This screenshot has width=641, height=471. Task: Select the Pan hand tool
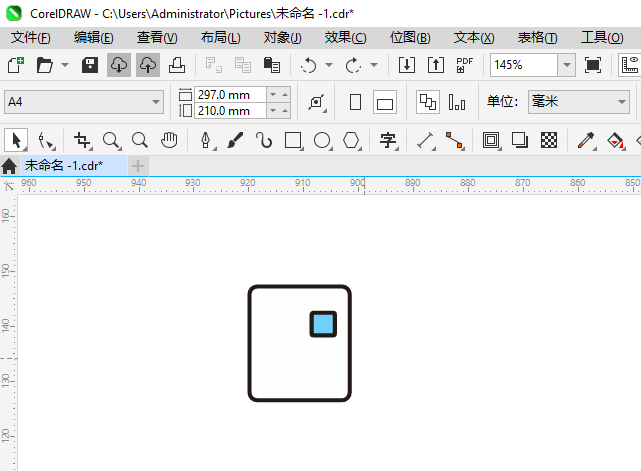[169, 141]
